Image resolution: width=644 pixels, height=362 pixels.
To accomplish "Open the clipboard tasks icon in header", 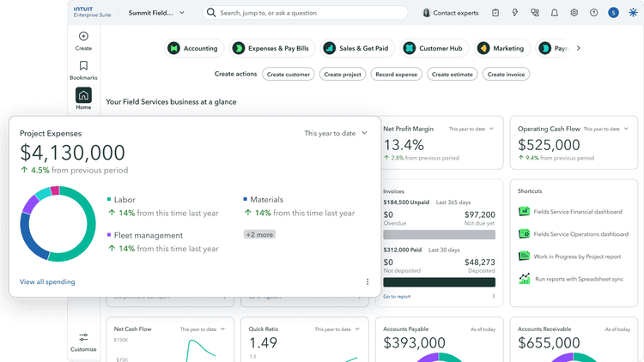I will [x=495, y=13].
